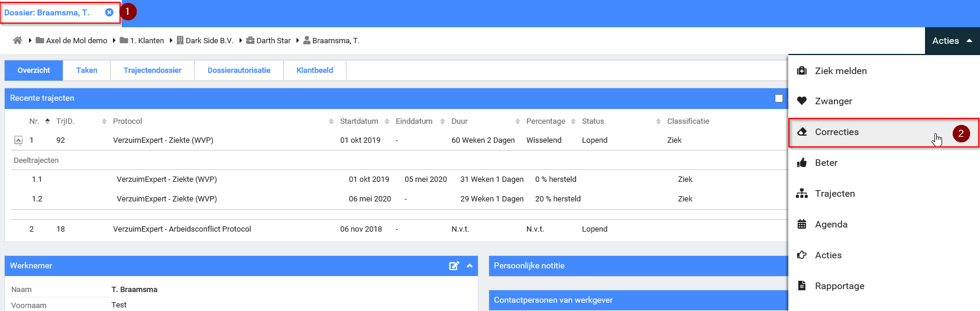Open the Dossierautorisatie tab

[238, 70]
